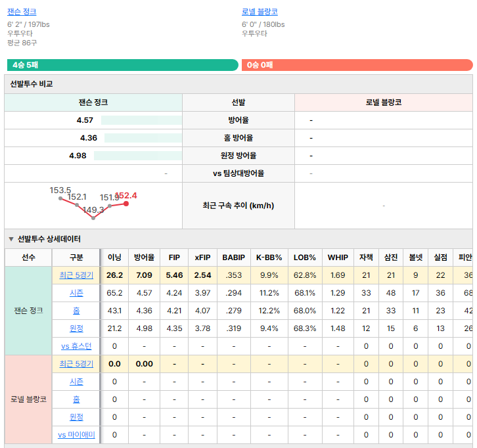Click green 4승 5패 record bar
477x448 pixels.
(123, 65)
